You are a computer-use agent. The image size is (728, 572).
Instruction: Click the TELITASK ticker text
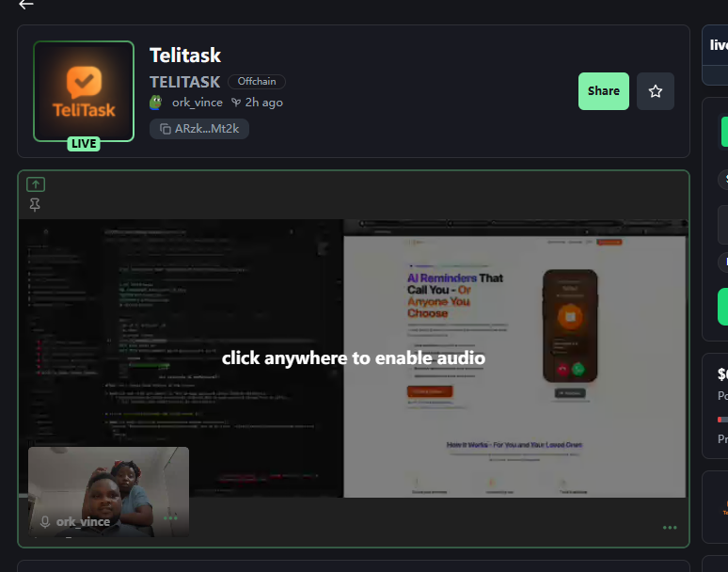click(x=184, y=82)
